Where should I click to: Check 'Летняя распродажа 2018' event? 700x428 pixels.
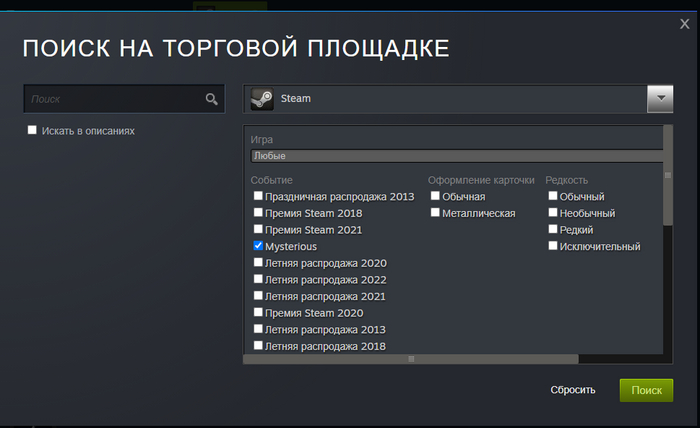tap(258, 345)
